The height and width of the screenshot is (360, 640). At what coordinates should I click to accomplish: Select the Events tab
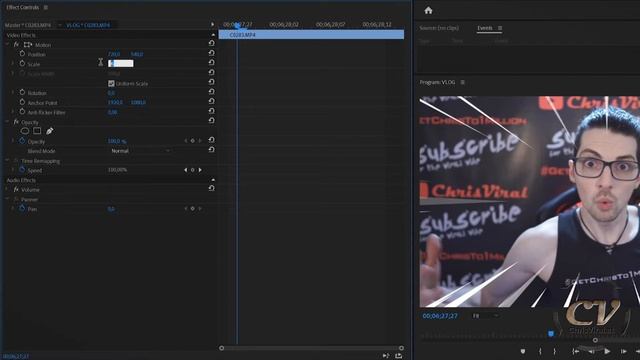pos(485,28)
